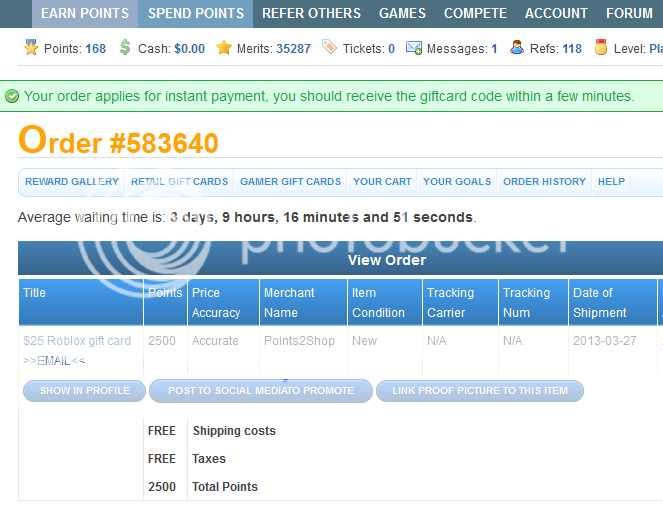Click the Merits value 35287

coord(293,49)
